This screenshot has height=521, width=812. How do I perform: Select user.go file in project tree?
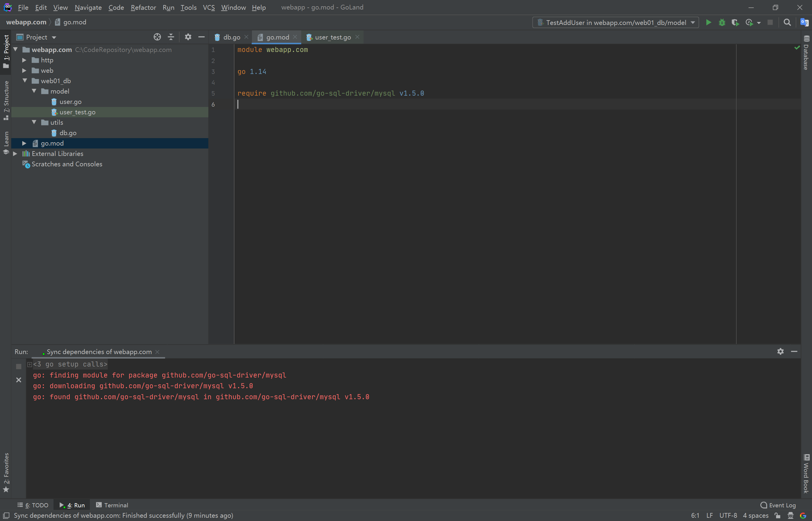pyautogui.click(x=70, y=102)
